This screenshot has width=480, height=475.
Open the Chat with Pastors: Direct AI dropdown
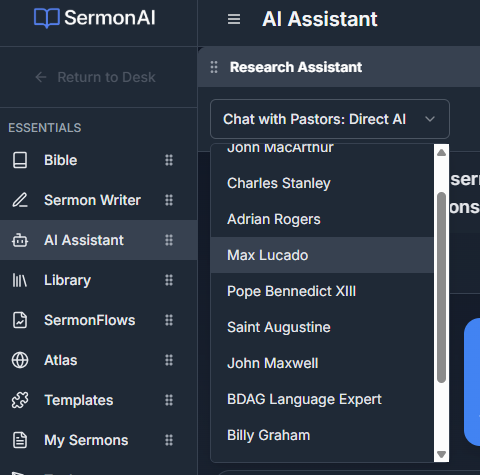pyautogui.click(x=330, y=119)
